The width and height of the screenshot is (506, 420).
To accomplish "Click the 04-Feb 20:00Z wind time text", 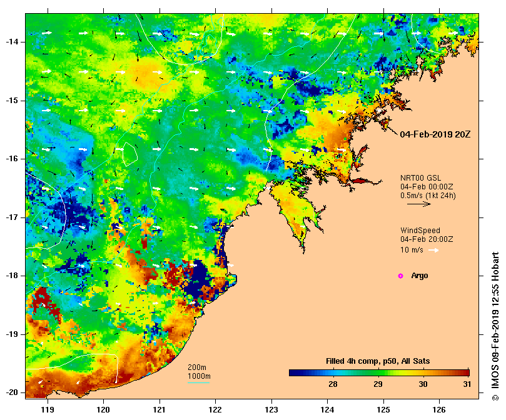I will pos(427,239).
